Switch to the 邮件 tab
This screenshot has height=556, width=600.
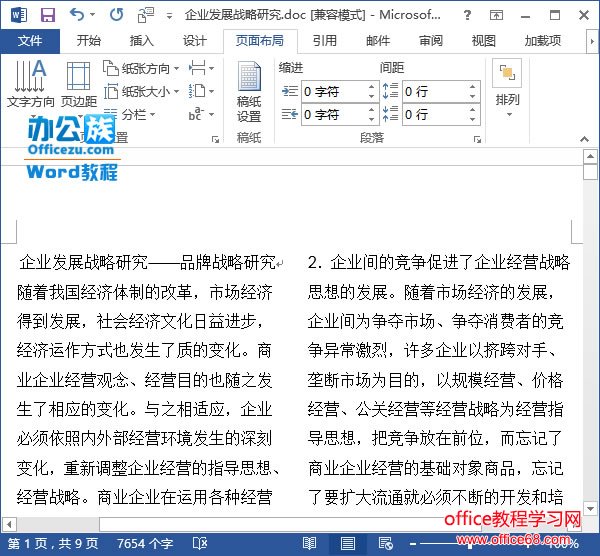coord(378,41)
